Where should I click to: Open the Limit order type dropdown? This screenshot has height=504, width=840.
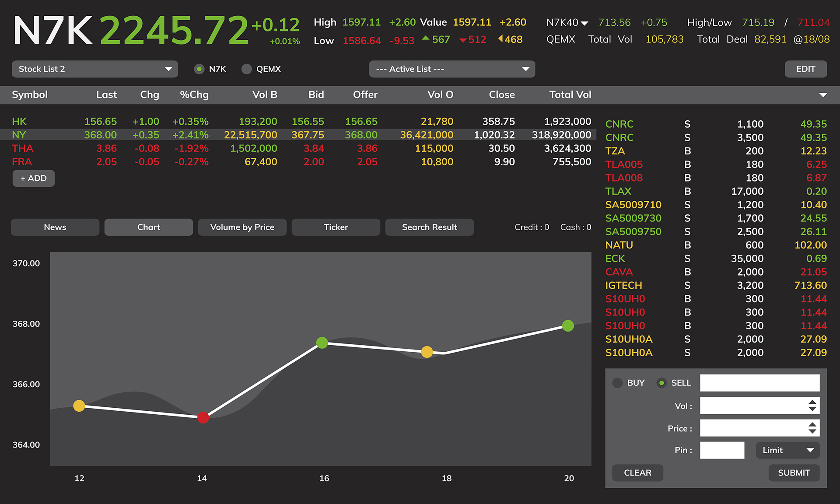tap(787, 450)
